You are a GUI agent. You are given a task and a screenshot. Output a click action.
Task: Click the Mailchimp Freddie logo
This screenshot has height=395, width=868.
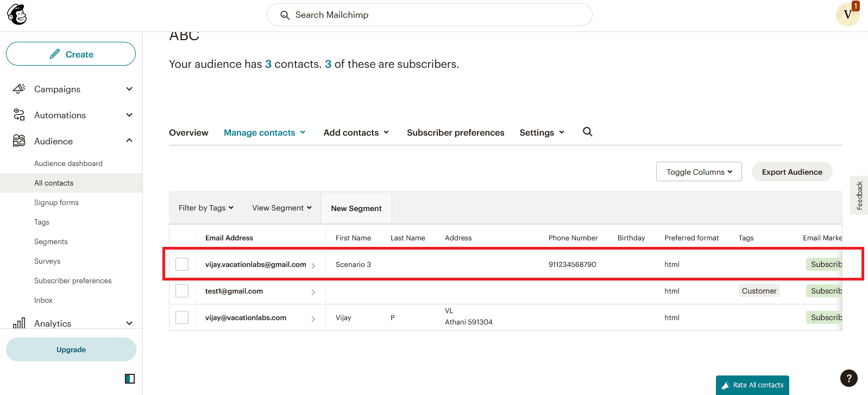(x=17, y=15)
